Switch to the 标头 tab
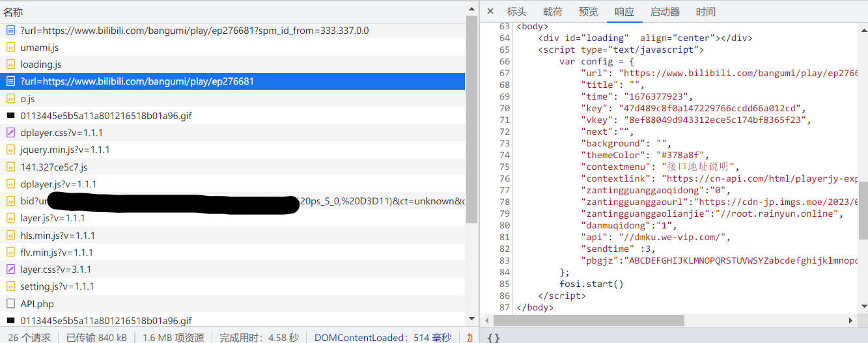868x343 pixels. tap(516, 12)
